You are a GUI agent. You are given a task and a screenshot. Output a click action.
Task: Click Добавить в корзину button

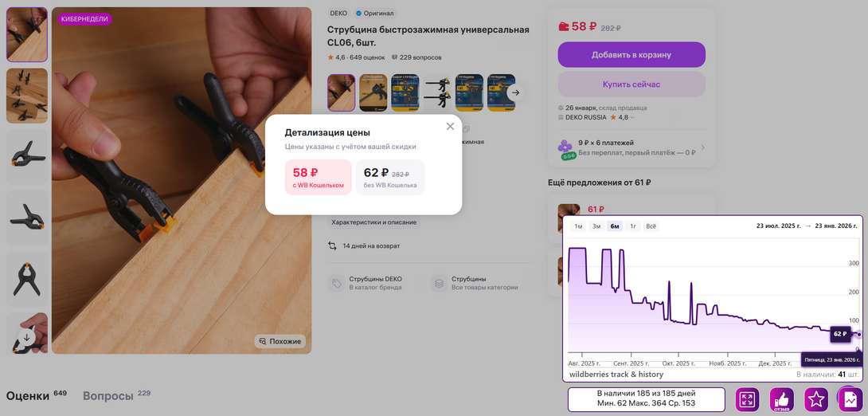631,55
